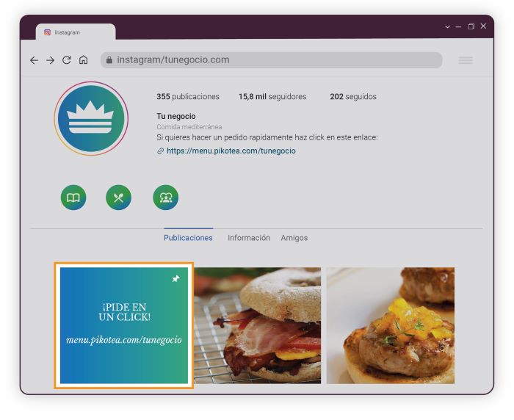Screen dimensions: 514x420
Task: Open the book story highlight
Action: tap(73, 198)
